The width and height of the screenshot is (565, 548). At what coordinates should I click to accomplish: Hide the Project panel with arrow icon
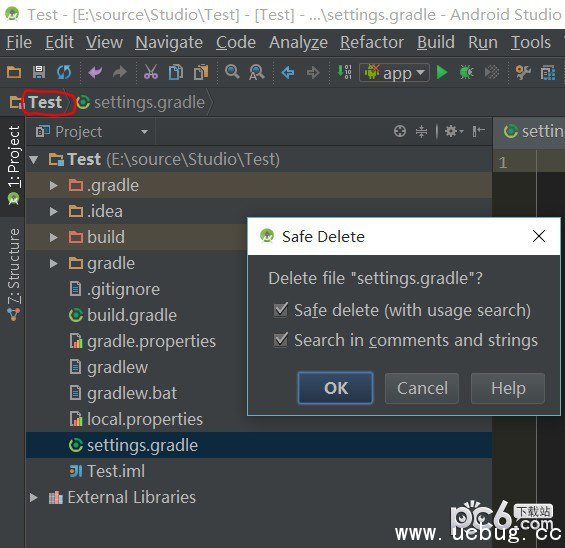coord(479,131)
